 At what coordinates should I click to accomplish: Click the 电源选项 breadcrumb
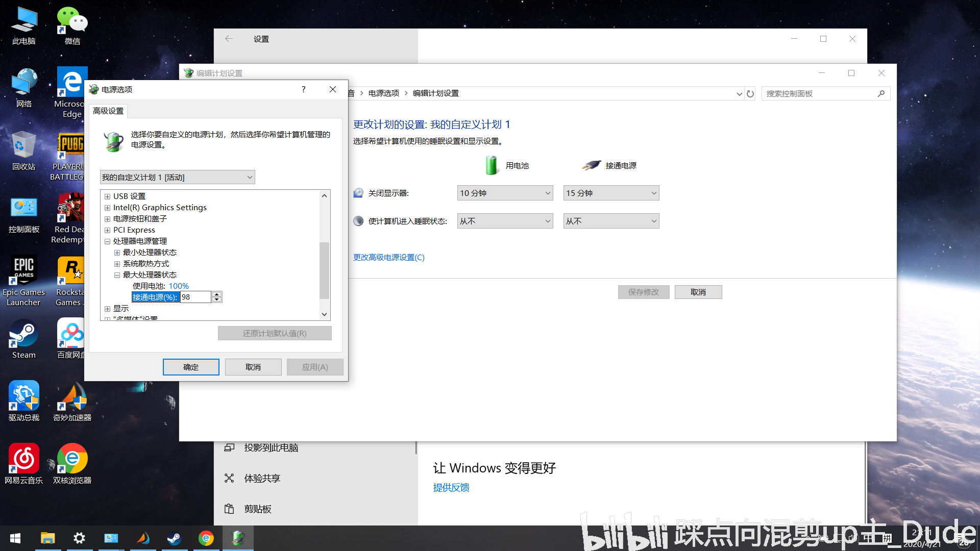coord(384,93)
